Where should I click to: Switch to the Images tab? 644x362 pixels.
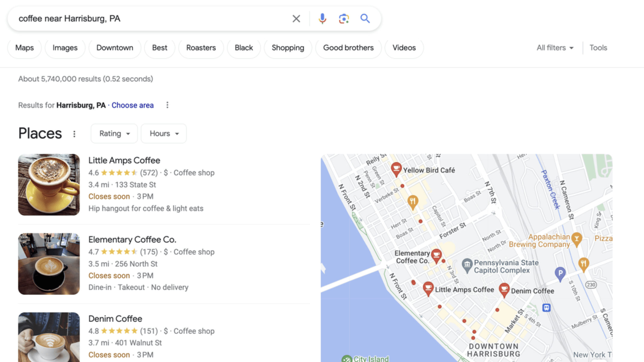[65, 48]
